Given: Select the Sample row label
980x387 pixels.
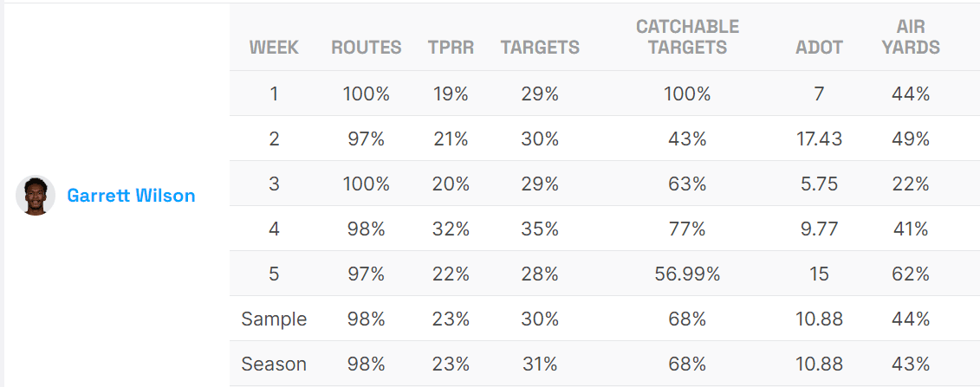Looking at the screenshot, I should click(x=274, y=319).
